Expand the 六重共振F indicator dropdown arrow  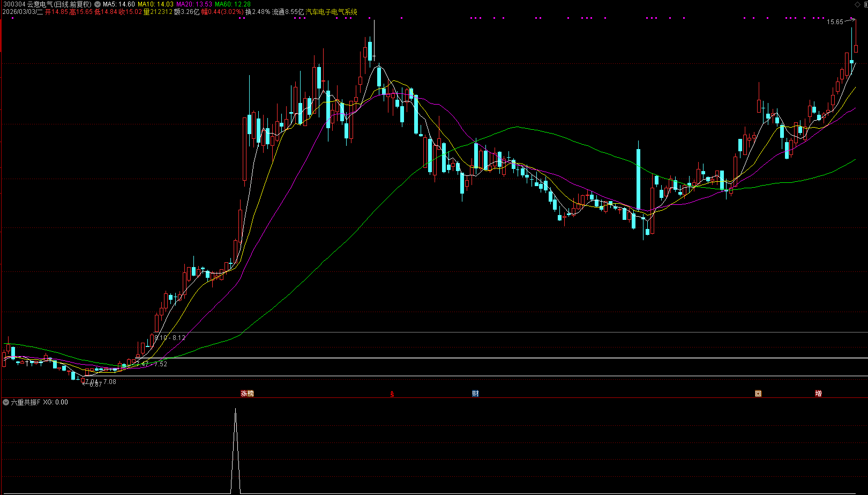coord(6,402)
